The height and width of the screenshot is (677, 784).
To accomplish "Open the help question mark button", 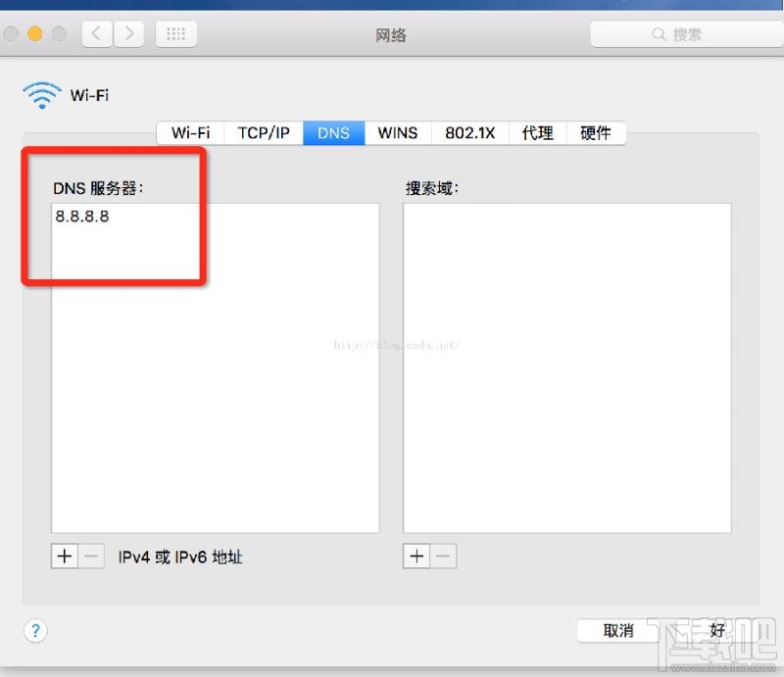I will point(35,631).
